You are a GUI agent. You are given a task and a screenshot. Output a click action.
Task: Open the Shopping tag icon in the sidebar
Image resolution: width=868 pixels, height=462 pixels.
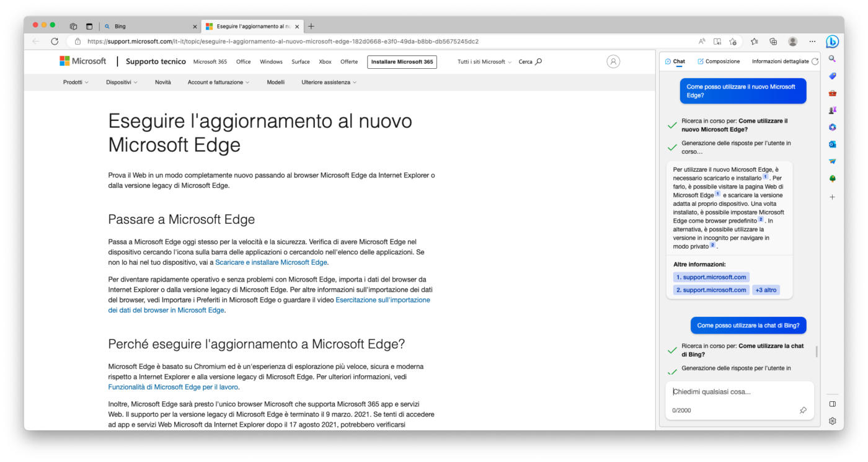(833, 76)
